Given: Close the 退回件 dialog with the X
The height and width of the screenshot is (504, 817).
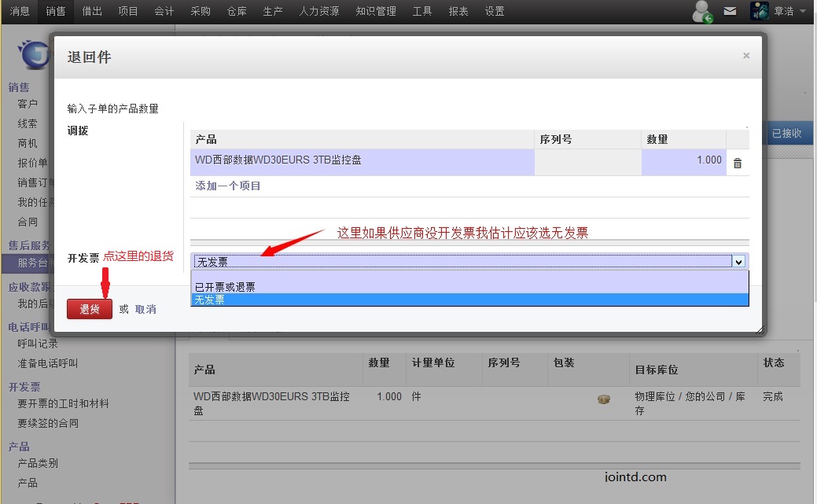Looking at the screenshot, I should coord(746,56).
